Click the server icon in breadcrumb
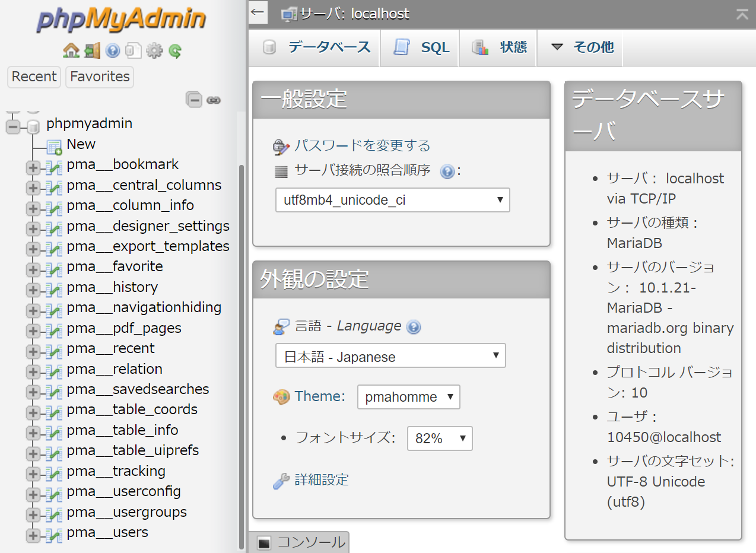 (x=289, y=14)
